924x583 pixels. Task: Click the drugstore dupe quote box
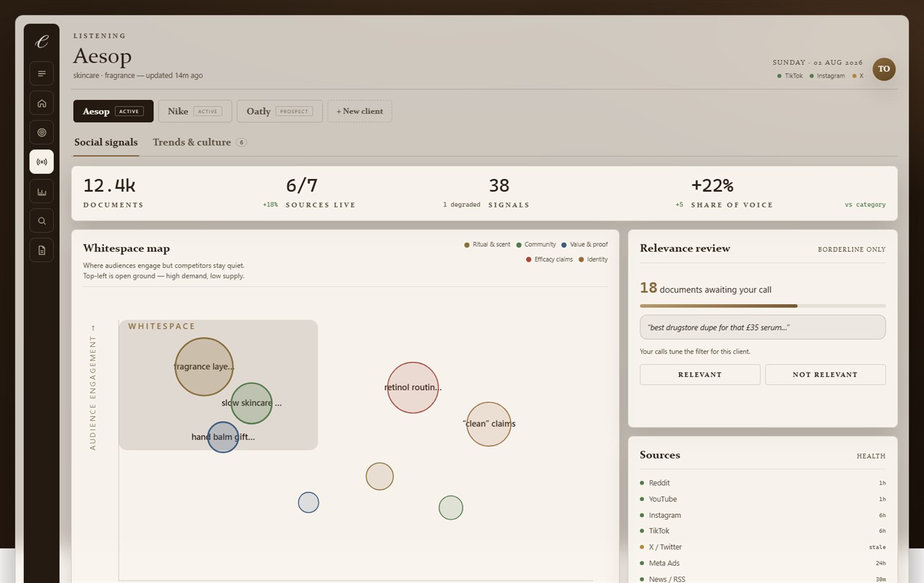[x=762, y=327]
